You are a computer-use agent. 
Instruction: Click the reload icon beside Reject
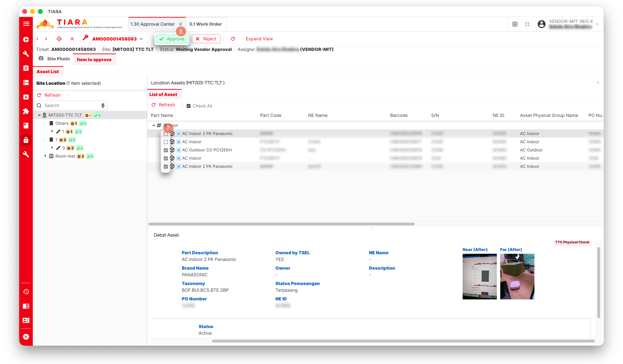(233, 39)
